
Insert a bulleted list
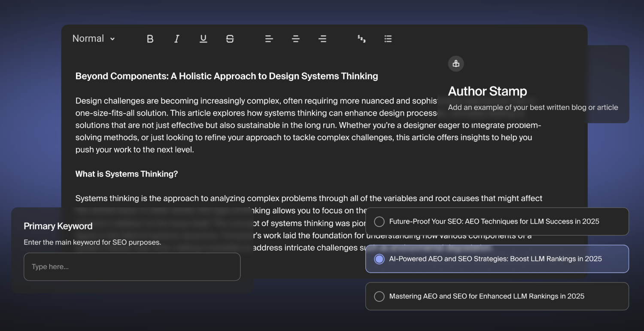tap(388, 39)
